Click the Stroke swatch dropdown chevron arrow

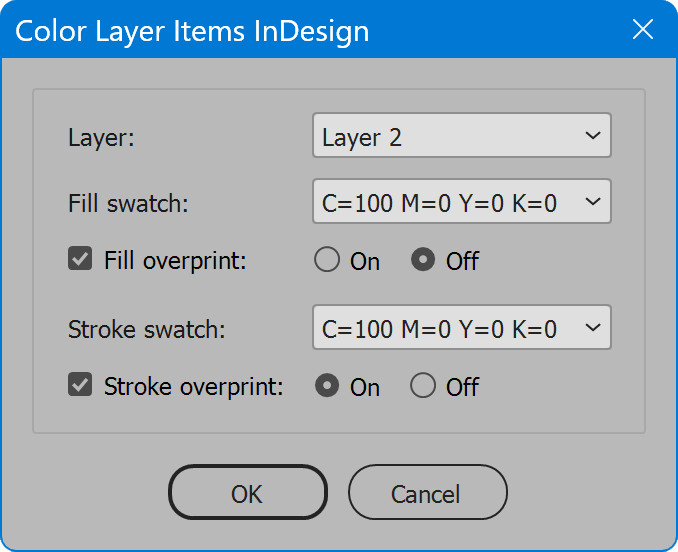coord(592,327)
